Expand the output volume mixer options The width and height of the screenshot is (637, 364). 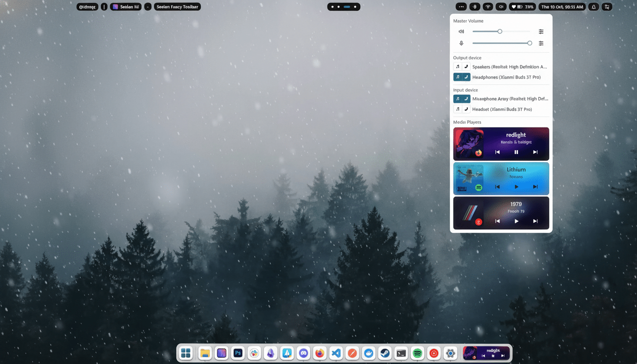(541, 31)
